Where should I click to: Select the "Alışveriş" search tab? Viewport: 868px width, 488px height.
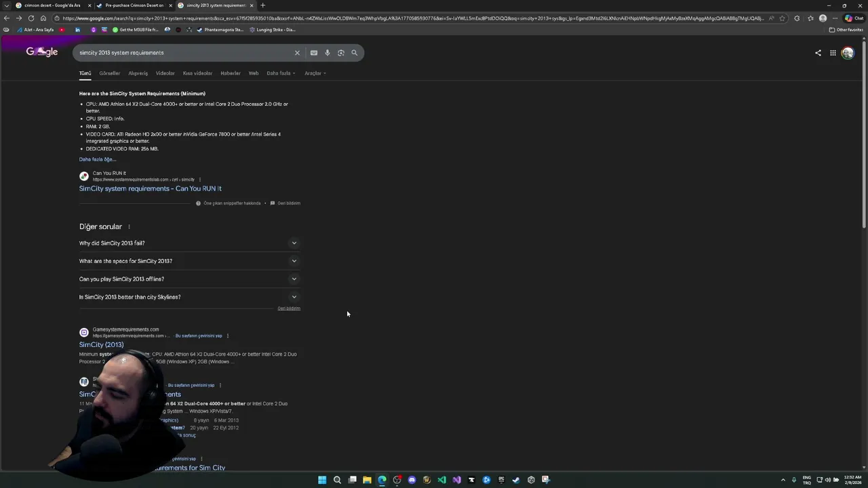138,73
